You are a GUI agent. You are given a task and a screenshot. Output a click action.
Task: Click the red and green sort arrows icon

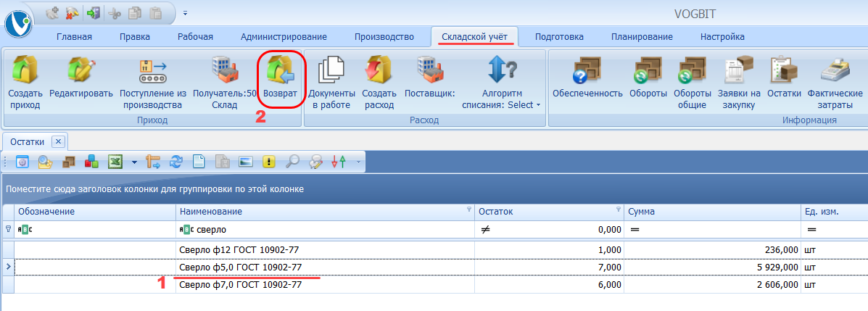338,162
